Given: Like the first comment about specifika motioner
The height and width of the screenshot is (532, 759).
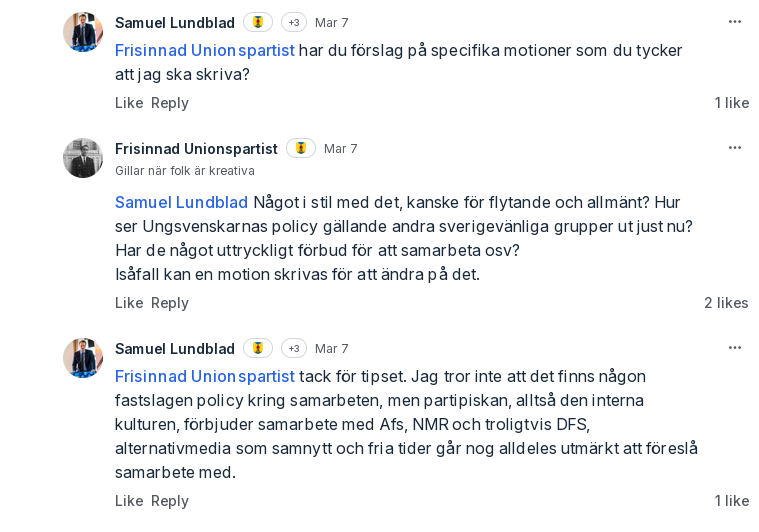Looking at the screenshot, I should click(x=129, y=102).
